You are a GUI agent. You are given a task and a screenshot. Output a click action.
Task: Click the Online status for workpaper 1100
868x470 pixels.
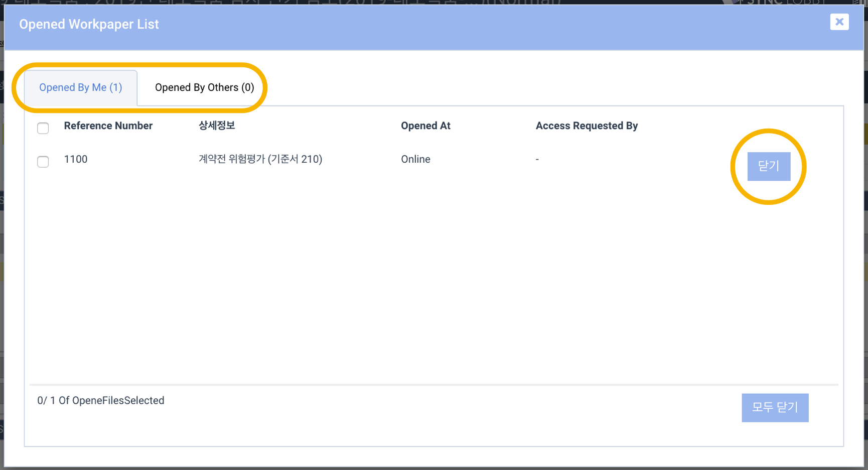point(415,159)
